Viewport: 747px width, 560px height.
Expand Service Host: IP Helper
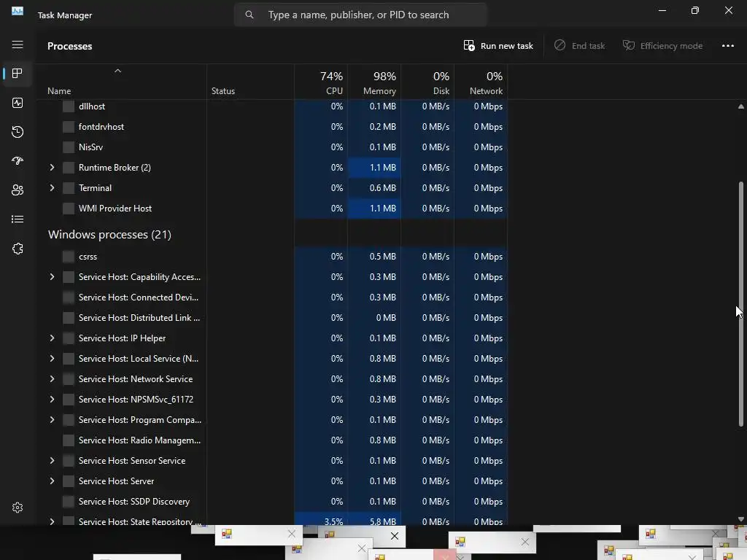pyautogui.click(x=52, y=338)
